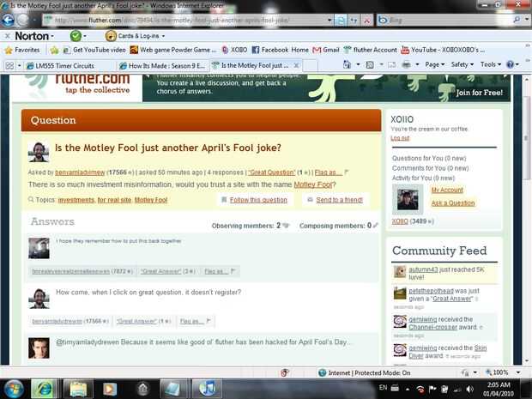Open the investments topic link
The width and height of the screenshot is (532, 399).
click(76, 200)
